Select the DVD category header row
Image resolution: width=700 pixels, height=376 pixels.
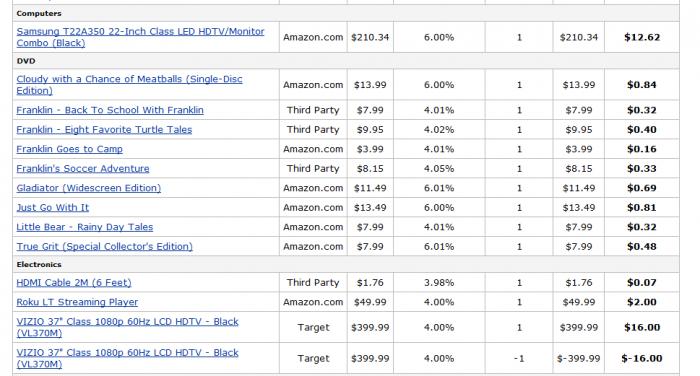346,61
